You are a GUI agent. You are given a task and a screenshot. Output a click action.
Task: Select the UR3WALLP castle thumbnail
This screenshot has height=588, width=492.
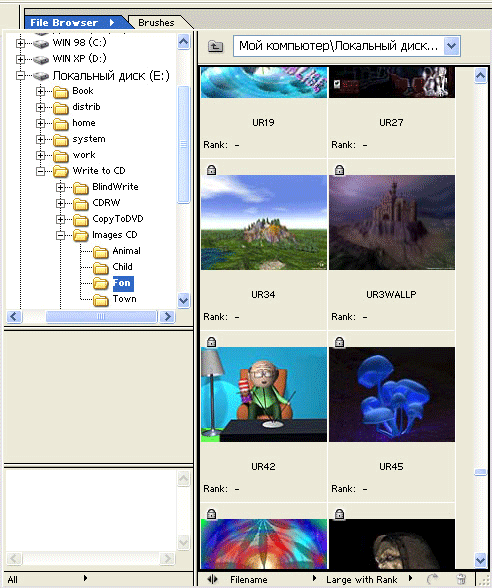click(x=392, y=222)
